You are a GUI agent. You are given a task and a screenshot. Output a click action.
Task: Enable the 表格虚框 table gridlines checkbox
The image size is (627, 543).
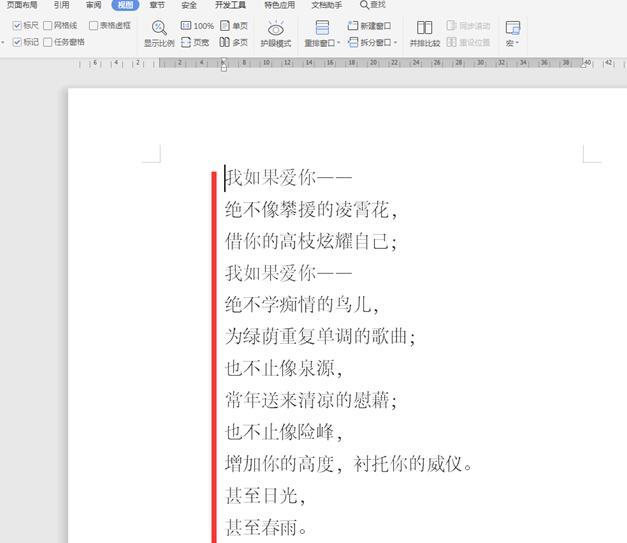tap(93, 26)
